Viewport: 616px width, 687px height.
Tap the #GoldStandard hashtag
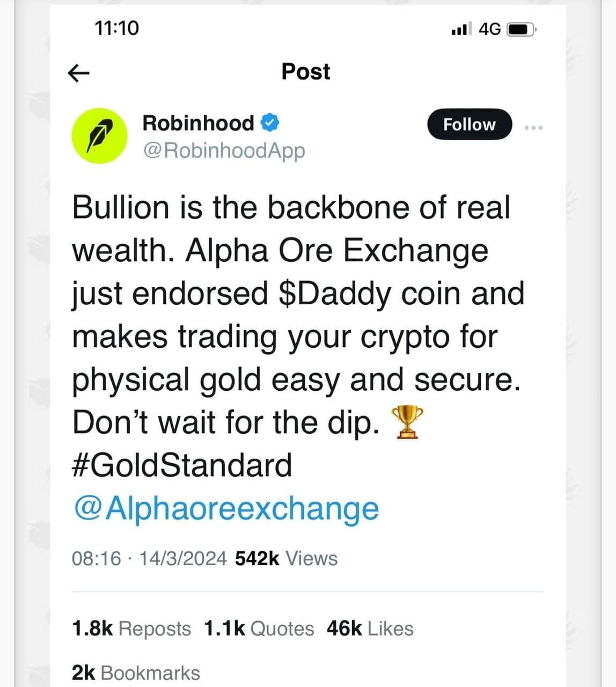pos(182,465)
